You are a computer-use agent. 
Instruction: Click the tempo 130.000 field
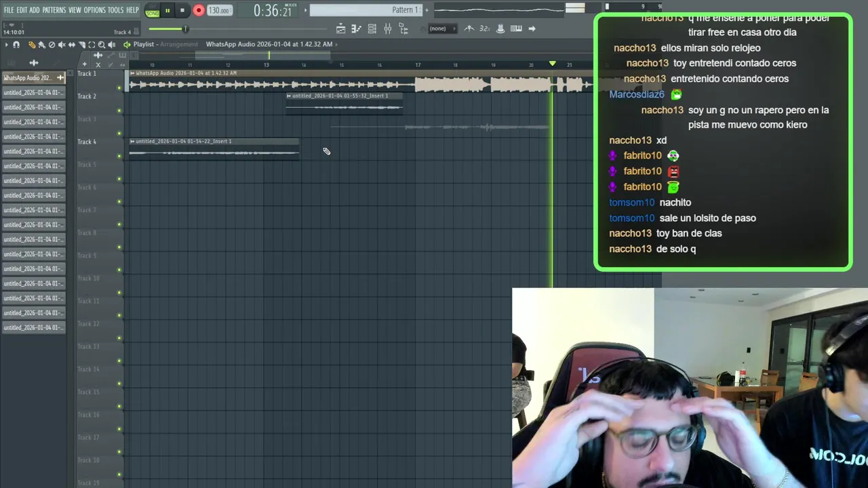(x=218, y=10)
